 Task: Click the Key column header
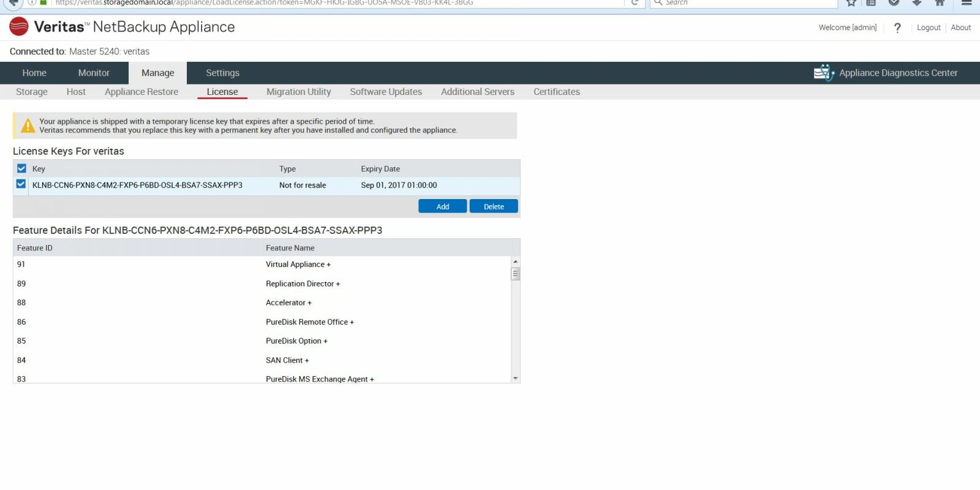39,169
